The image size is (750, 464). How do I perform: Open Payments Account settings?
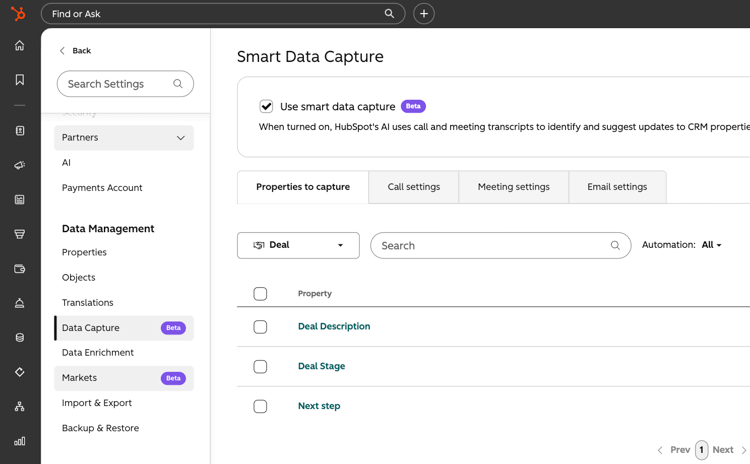(102, 188)
